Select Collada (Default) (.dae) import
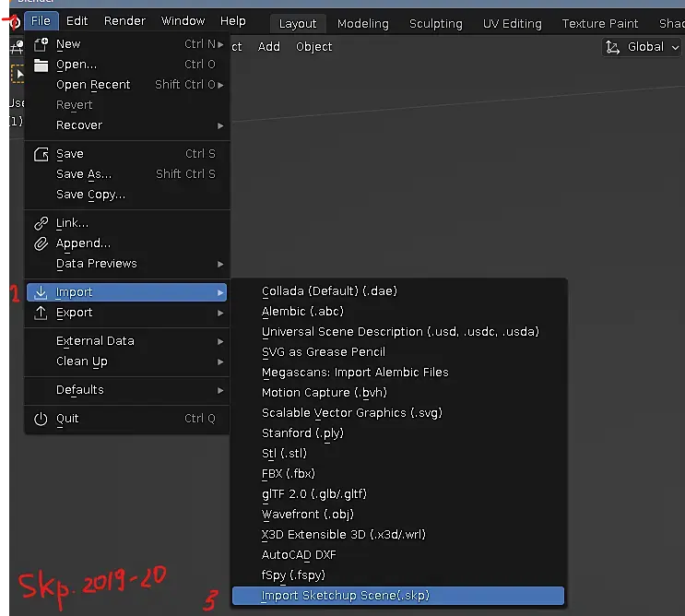The height and width of the screenshot is (616, 685). [x=398, y=291]
